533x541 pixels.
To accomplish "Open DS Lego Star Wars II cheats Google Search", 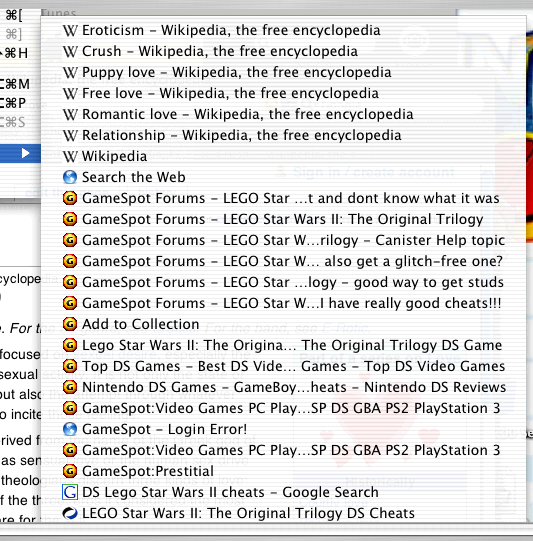I will (x=284, y=493).
